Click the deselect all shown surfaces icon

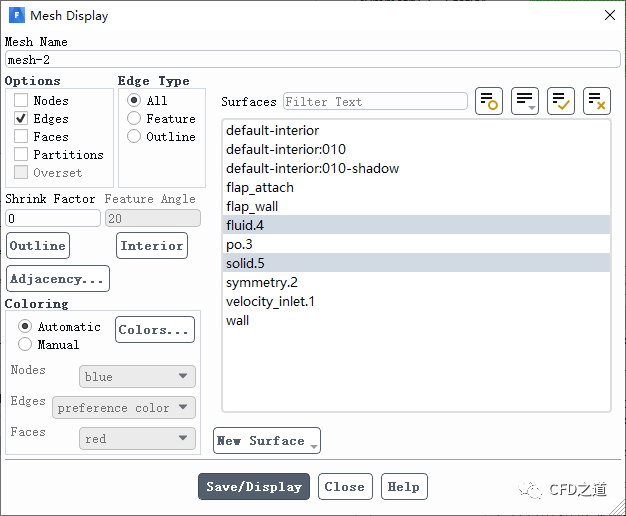597,101
